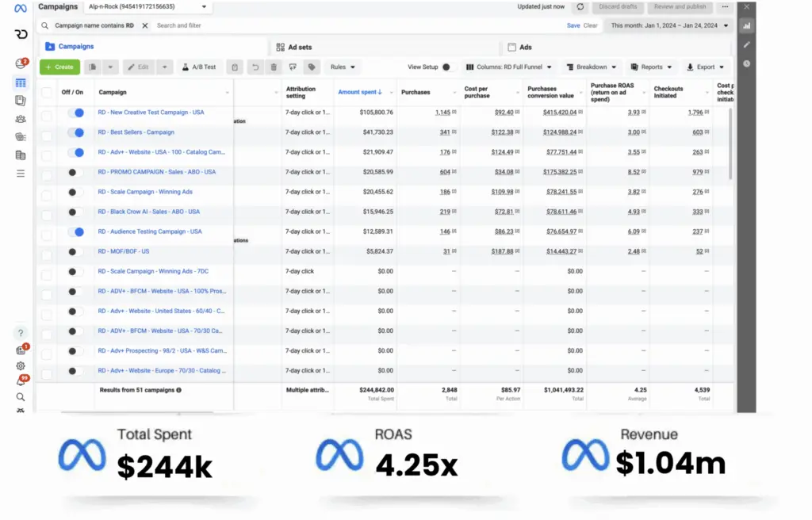Open the edit pencil side panel
This screenshot has width=812, height=520.
pos(747,44)
